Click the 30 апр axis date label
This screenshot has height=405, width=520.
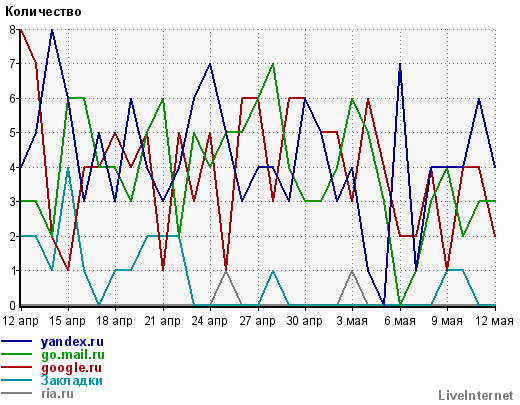tap(305, 321)
